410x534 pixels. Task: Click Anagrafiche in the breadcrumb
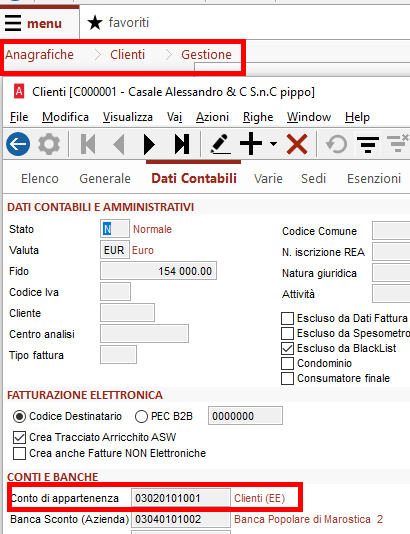pyautogui.click(x=39, y=54)
